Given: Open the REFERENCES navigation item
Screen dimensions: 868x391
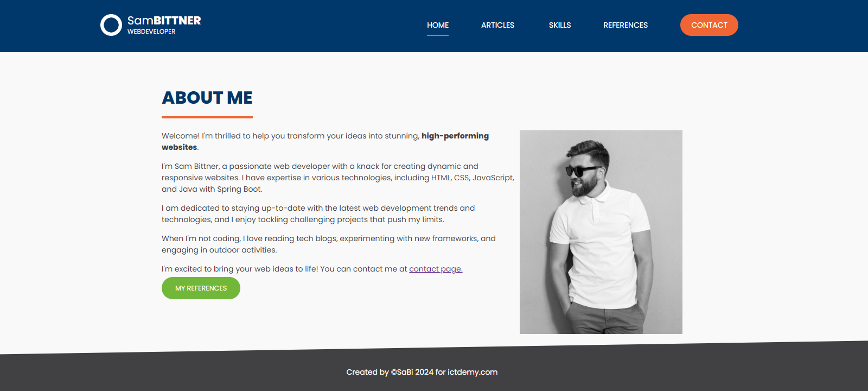Looking at the screenshot, I should 626,25.
